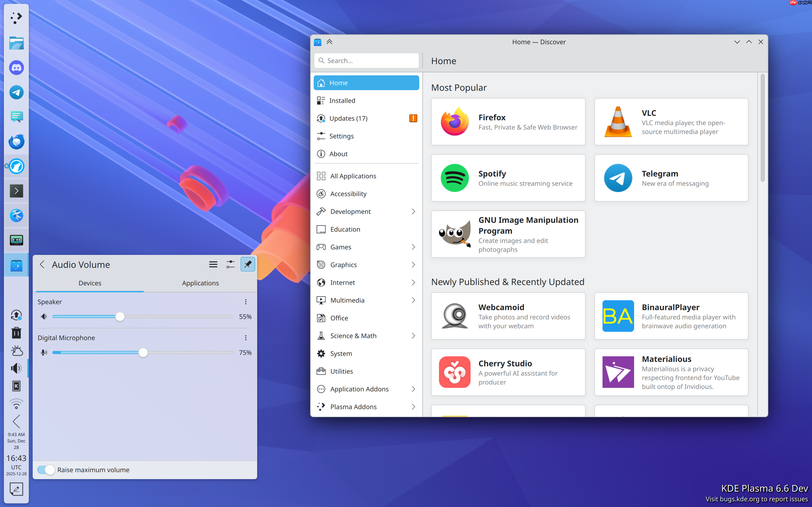Disable the Raise maximum volume toggle
Image resolution: width=812 pixels, height=507 pixels.
pos(46,470)
